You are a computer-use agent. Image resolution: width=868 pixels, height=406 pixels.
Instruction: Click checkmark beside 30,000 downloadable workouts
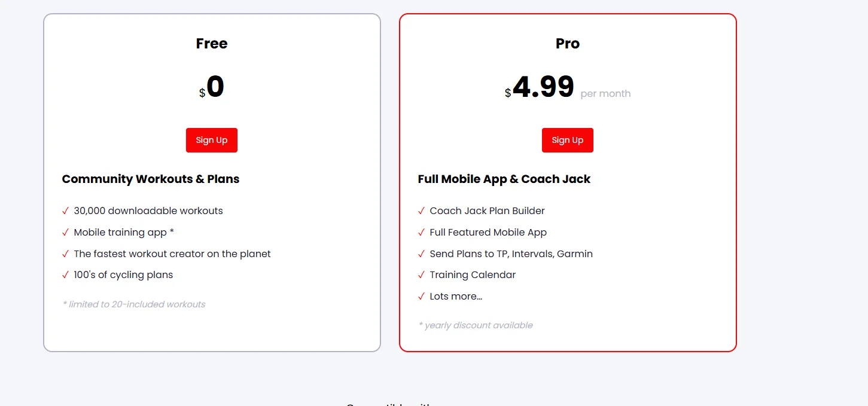pyautogui.click(x=66, y=211)
